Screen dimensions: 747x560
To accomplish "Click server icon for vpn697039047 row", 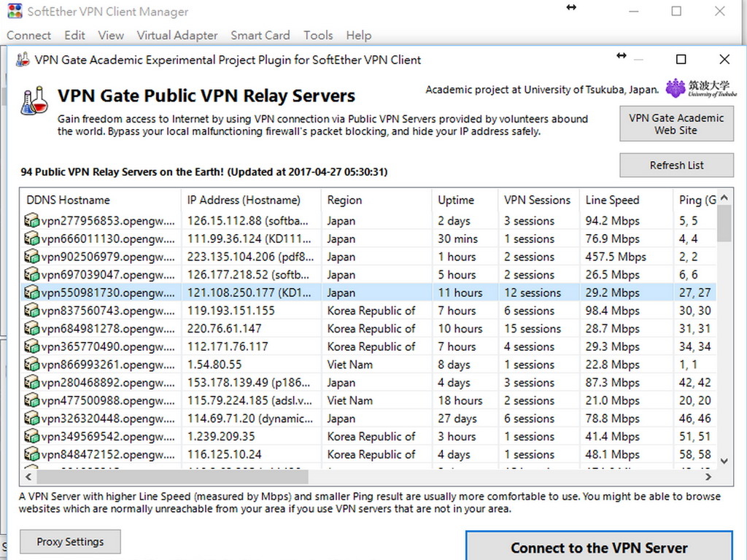I will 31,275.
